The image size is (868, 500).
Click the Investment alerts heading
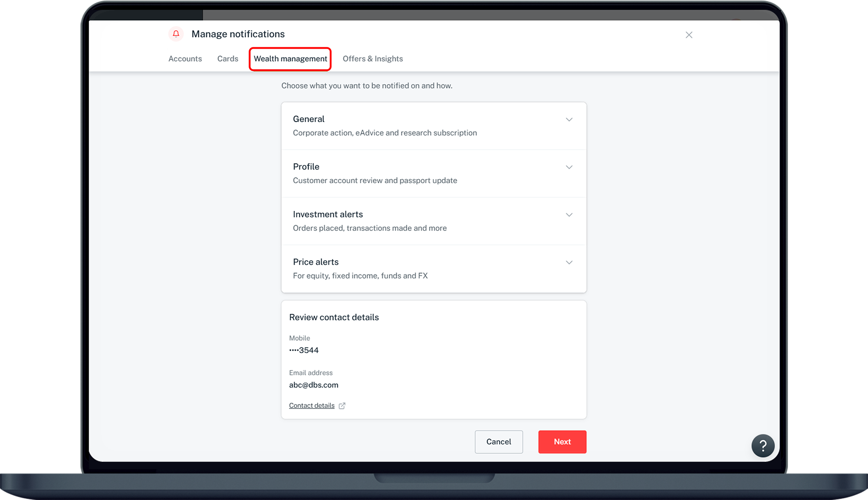pos(328,214)
